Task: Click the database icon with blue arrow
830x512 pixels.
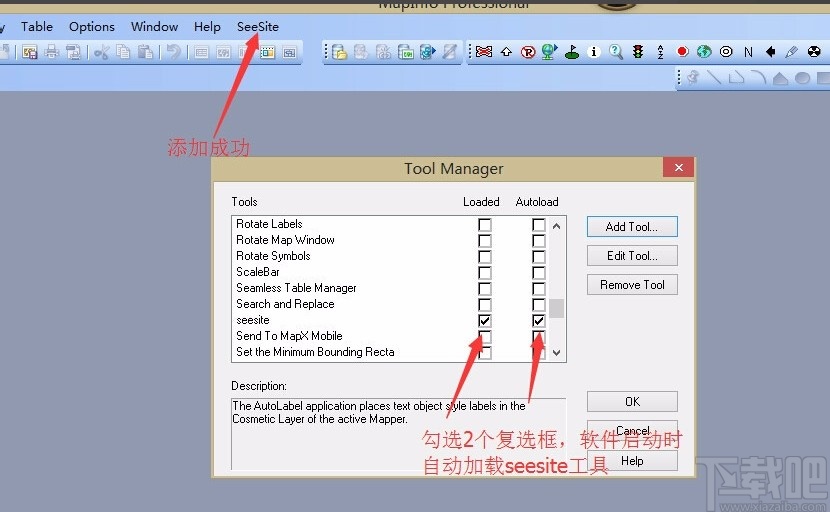Action: point(427,52)
